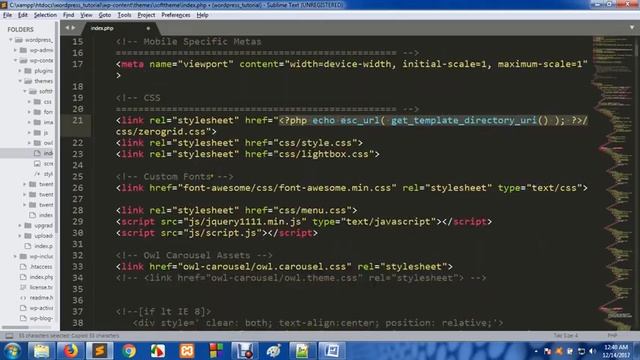Open the Edit menu
The image size is (640, 360).
(23, 15)
